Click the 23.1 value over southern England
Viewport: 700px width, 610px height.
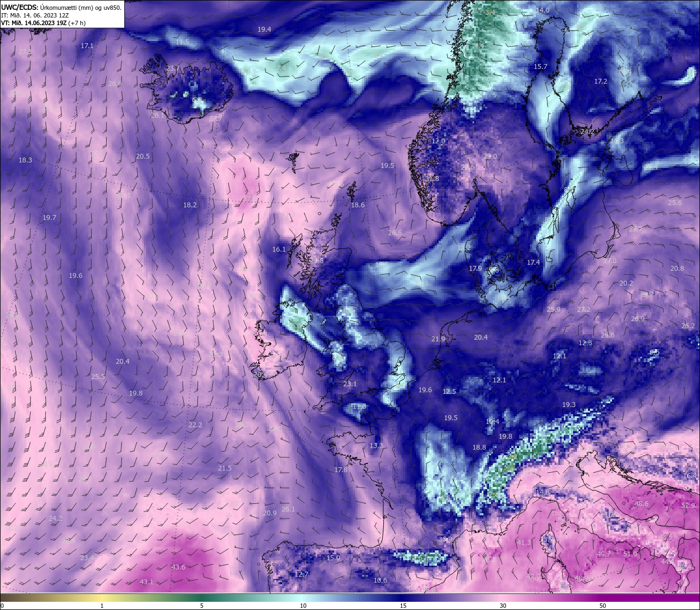[x=350, y=384]
